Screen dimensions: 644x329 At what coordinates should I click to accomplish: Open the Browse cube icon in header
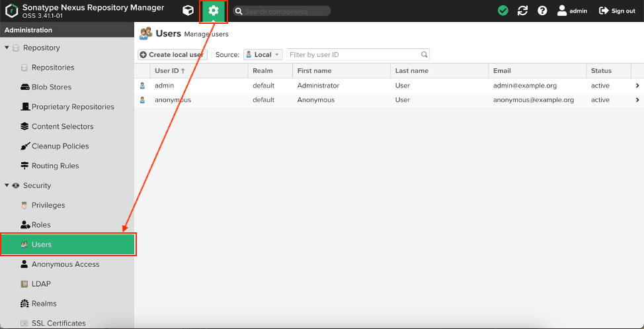[x=188, y=11]
